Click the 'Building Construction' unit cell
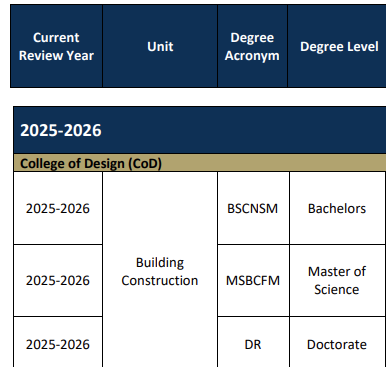This screenshot has height=367, width=386. [x=160, y=270]
